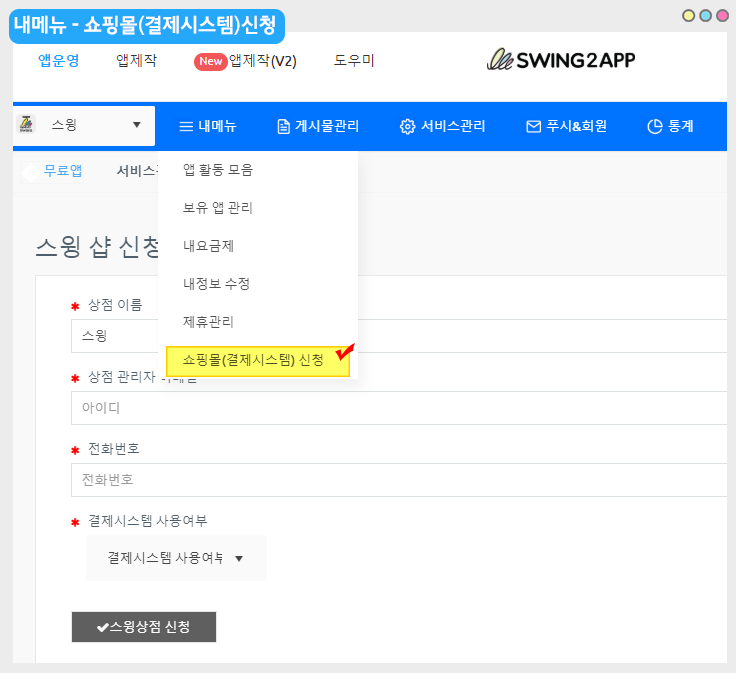736x673 pixels.
Task: Switch to the 앱제작 tab
Action: (136, 60)
